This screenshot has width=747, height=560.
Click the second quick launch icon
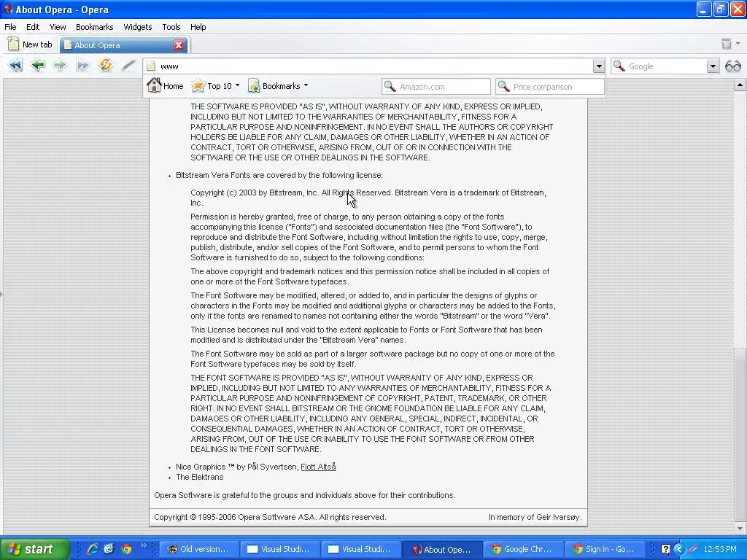point(109,549)
